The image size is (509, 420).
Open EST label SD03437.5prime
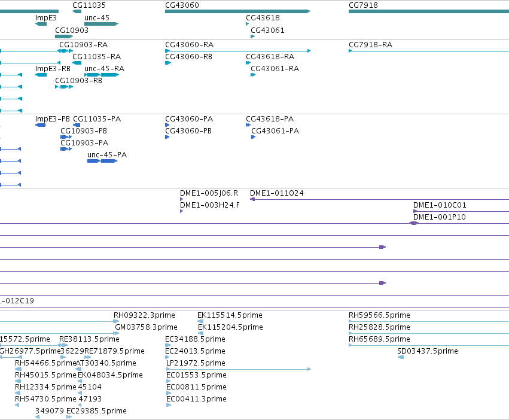[x=428, y=351]
